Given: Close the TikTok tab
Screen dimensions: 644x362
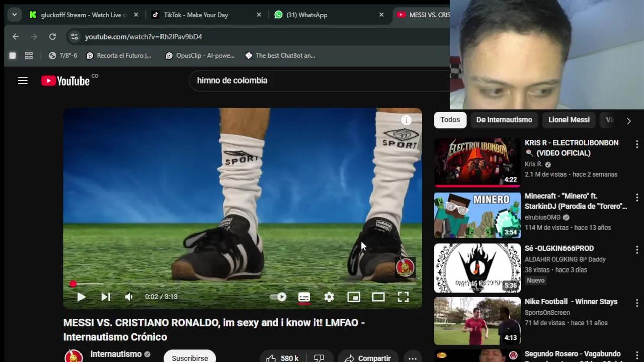Looking at the screenshot, I should click(259, 15).
